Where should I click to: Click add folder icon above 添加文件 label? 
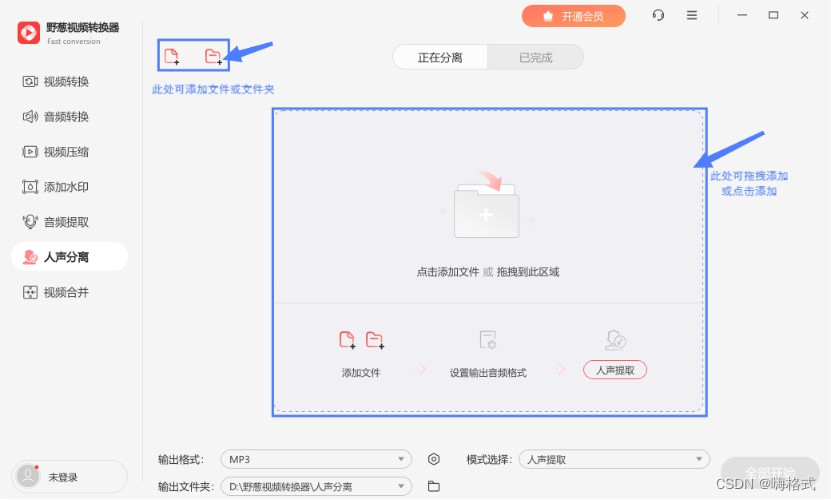point(375,339)
